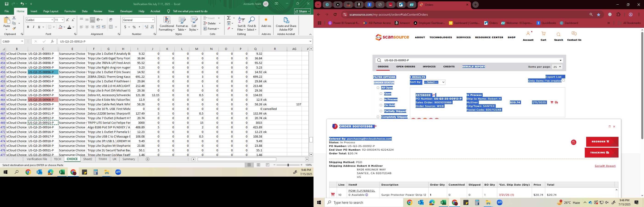Open the Name Box dropdown for C469
Image resolution: width=644 pixels, height=207 pixels.
tap(22, 41)
